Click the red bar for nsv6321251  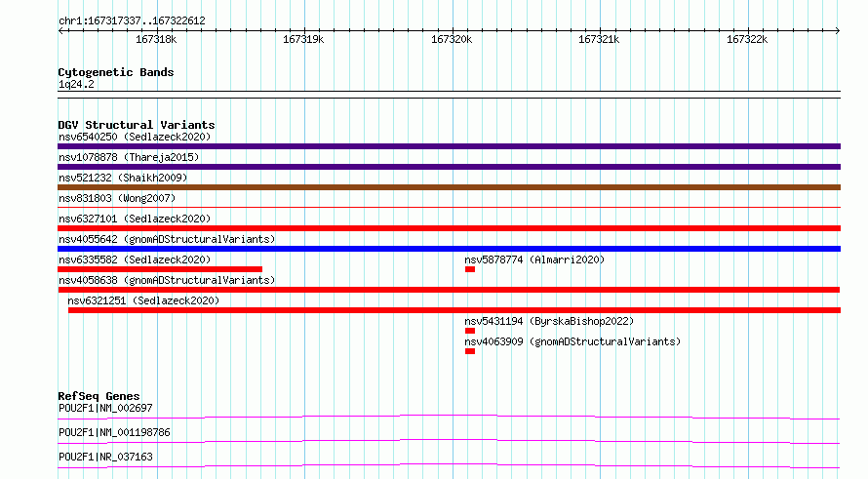tap(454, 310)
